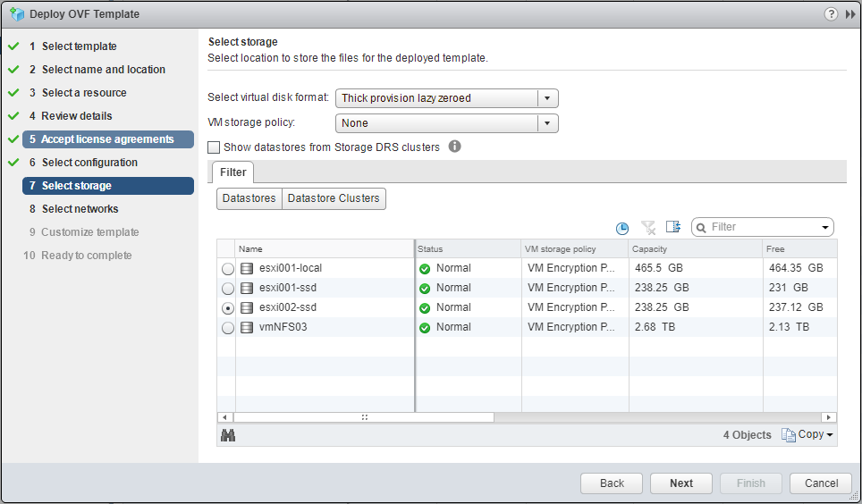Click the Next button

click(681, 483)
